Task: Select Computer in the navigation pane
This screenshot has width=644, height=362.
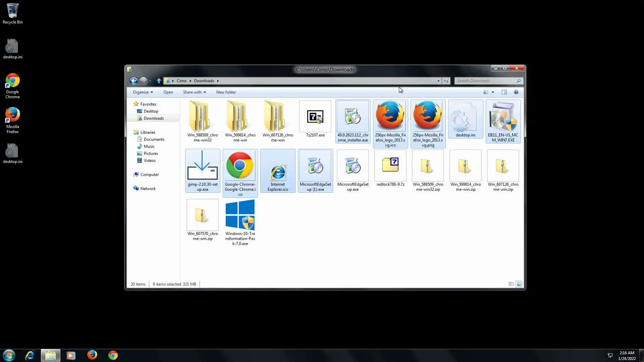Action: click(x=149, y=175)
